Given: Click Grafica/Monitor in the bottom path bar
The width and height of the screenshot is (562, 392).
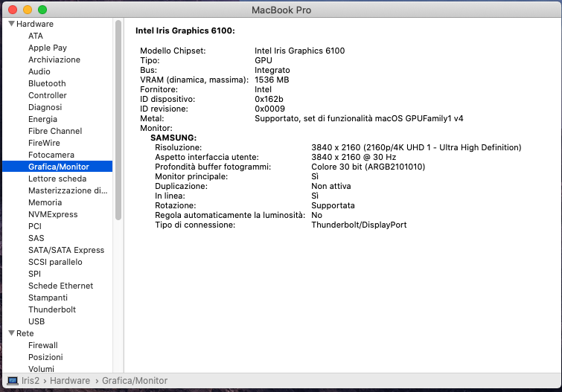Looking at the screenshot, I should 135,381.
